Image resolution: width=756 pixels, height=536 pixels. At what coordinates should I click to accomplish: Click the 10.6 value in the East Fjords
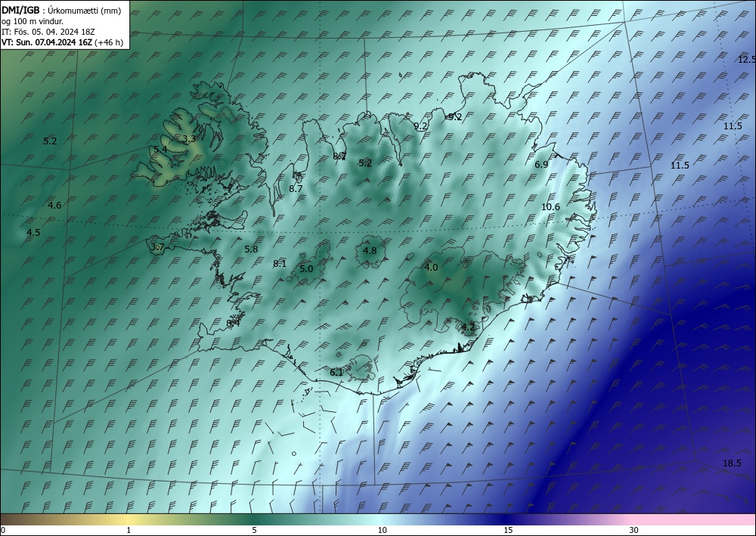tap(550, 207)
